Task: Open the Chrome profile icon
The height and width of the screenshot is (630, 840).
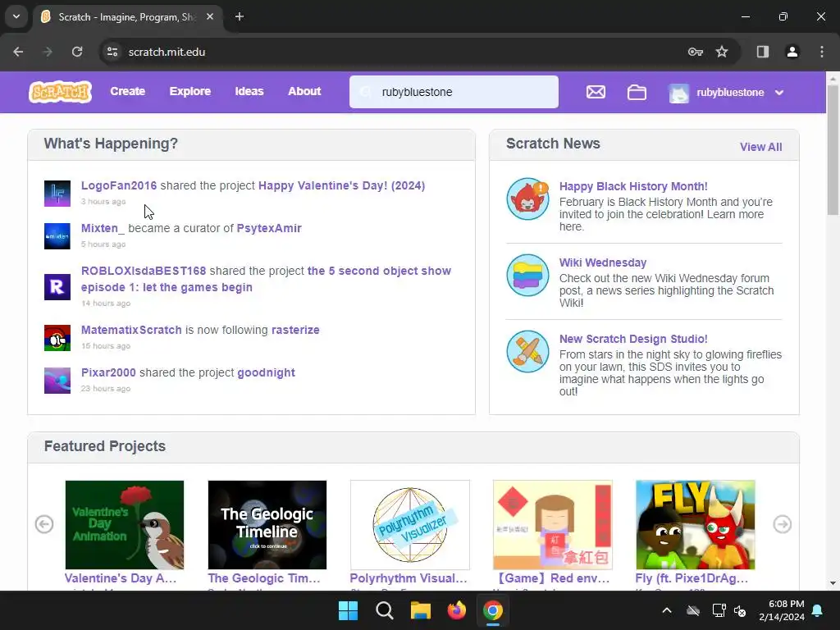Action: (x=792, y=52)
